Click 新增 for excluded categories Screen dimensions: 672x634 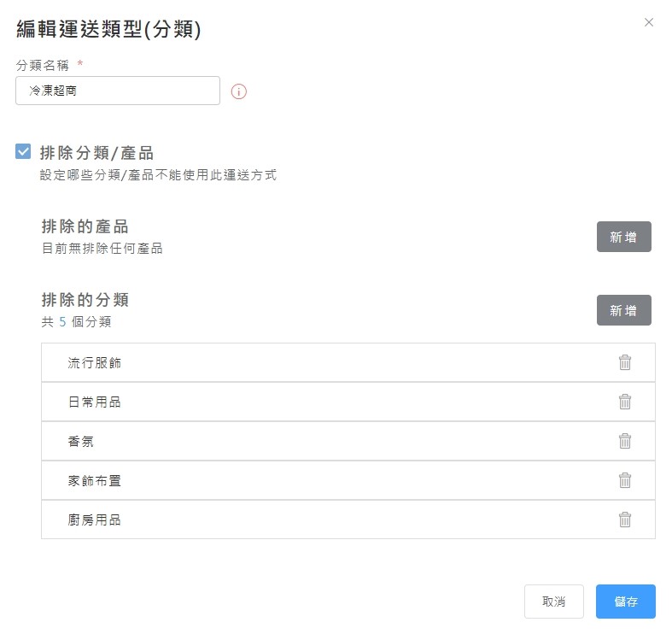point(623,310)
